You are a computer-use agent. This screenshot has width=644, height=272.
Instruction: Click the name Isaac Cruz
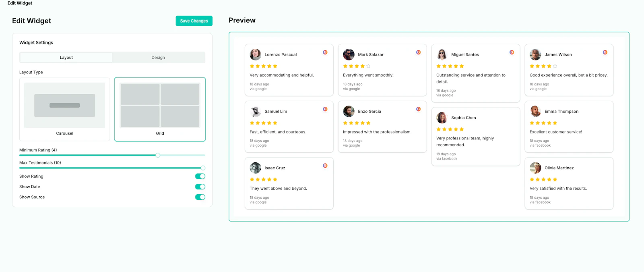[x=275, y=168]
